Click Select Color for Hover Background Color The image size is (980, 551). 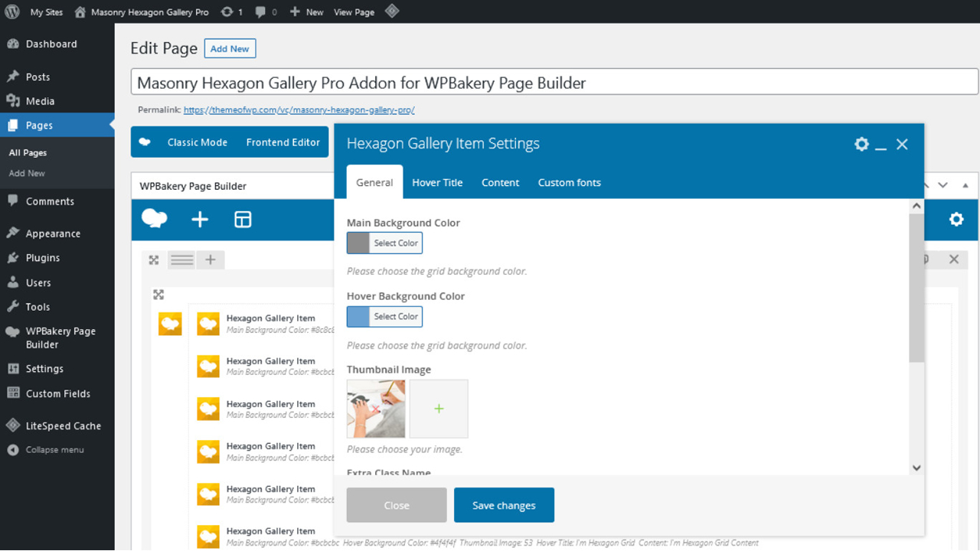tap(396, 317)
